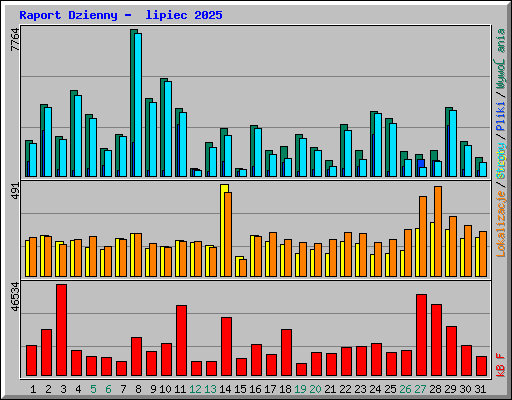This screenshot has height=400, width=512.
Task: Click the cyan bar for day 29
Action: pyautogui.click(x=453, y=143)
